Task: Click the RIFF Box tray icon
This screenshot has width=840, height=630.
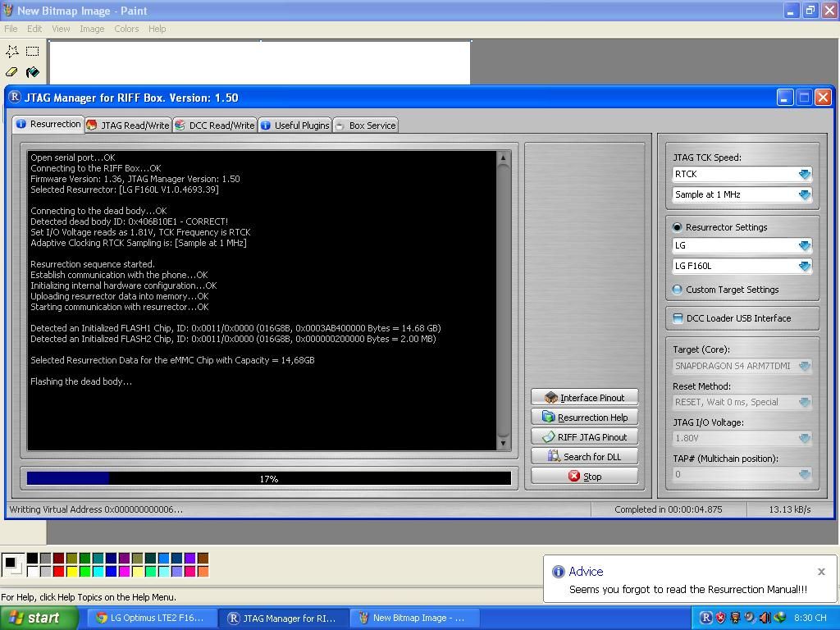Action: point(706,618)
